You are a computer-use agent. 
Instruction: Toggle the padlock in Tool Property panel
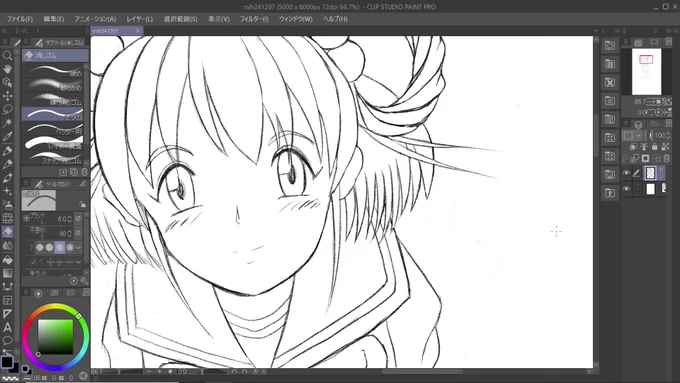[x=82, y=204]
